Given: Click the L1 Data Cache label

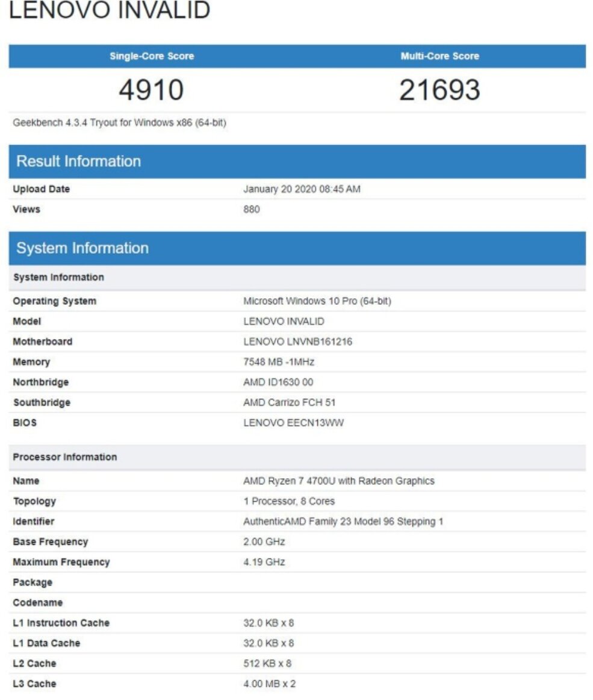Looking at the screenshot, I should (x=46, y=643).
